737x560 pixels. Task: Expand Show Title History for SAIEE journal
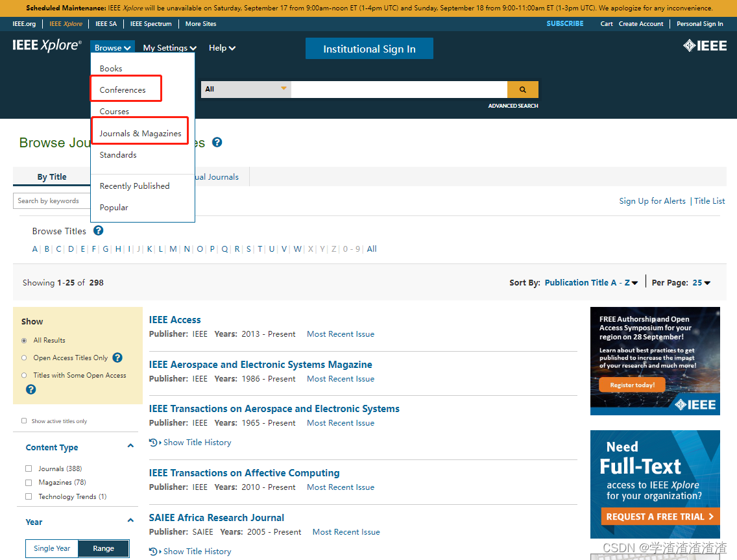click(197, 551)
